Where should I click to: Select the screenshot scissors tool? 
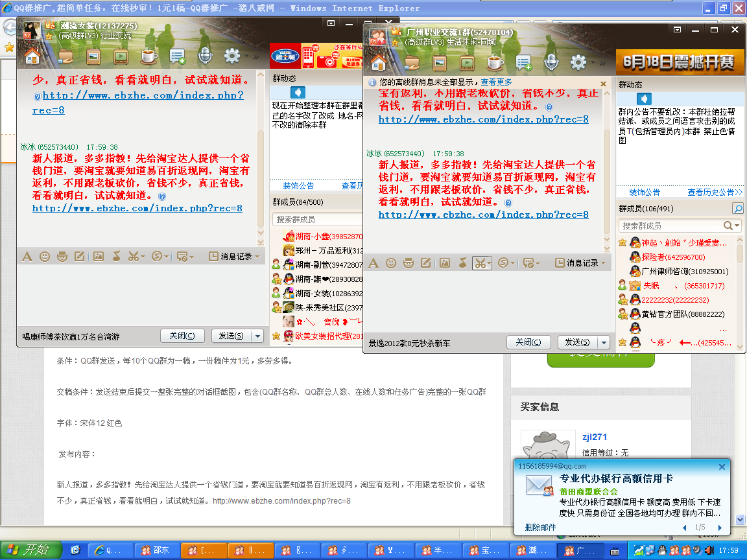coord(480,262)
